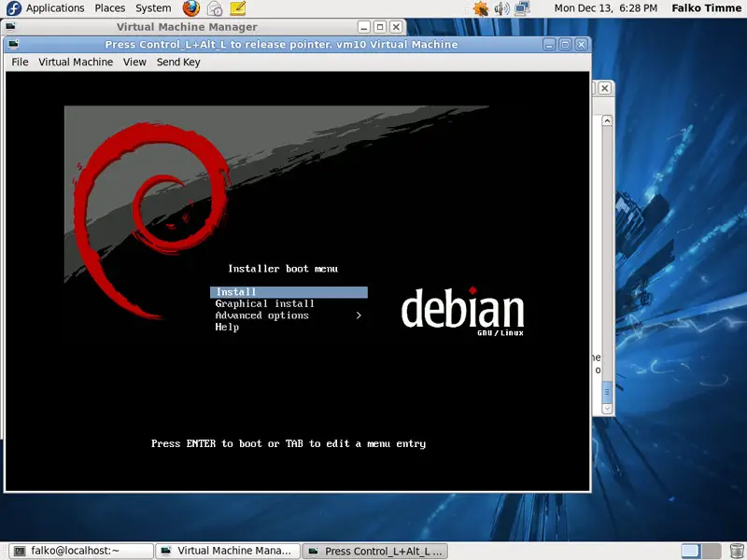Open the volume control speaker icon
Screen dimensions: 747x560
click(x=501, y=8)
